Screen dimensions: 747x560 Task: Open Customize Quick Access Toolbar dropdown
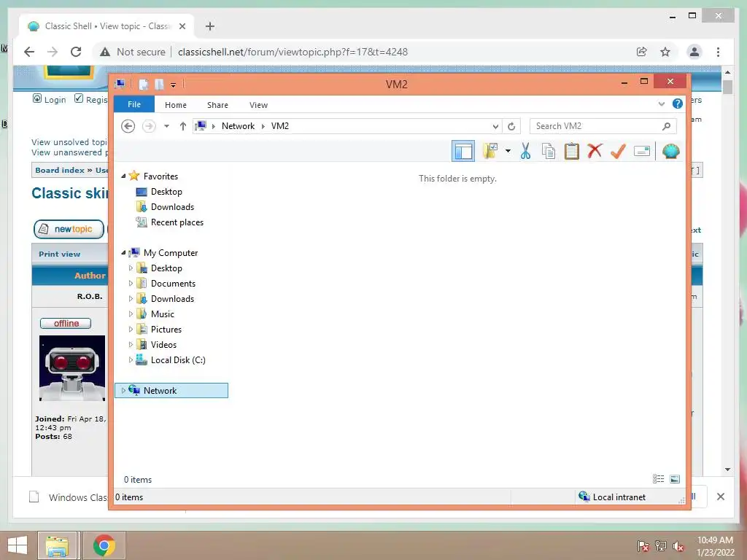point(174,85)
